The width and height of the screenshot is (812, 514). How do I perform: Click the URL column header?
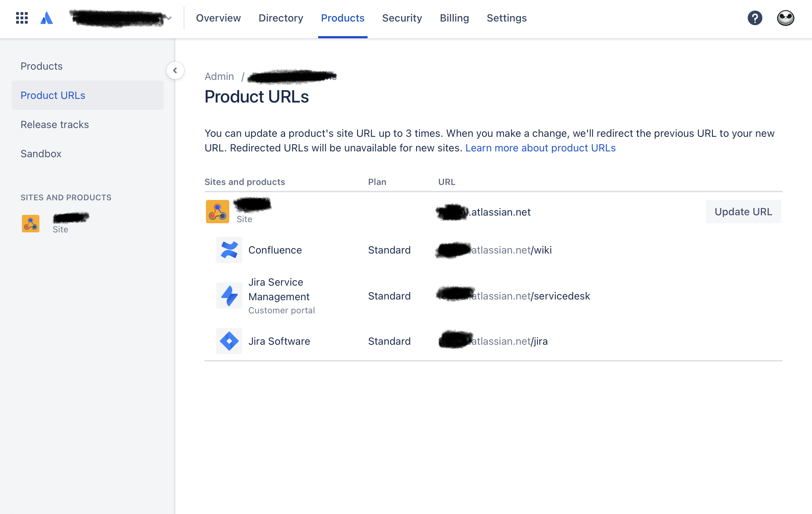(447, 182)
